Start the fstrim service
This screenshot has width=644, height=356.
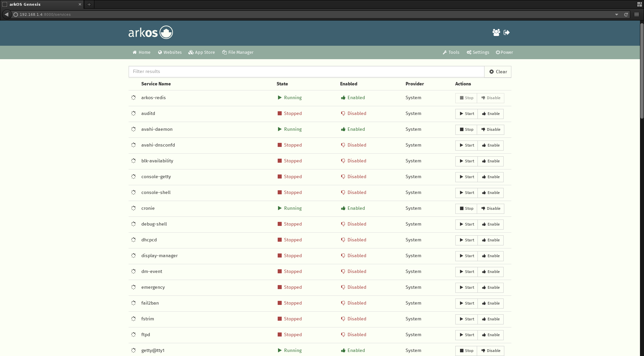(466, 319)
